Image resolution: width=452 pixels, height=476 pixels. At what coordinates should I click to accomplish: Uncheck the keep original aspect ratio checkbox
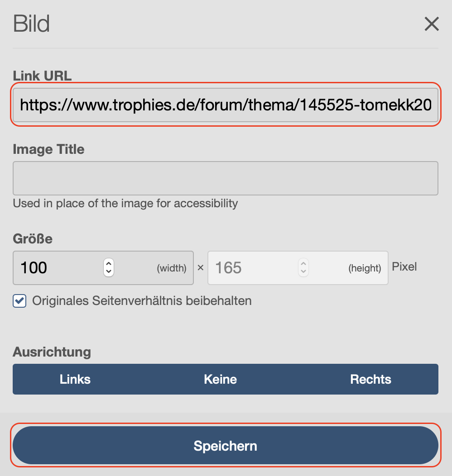(x=19, y=301)
